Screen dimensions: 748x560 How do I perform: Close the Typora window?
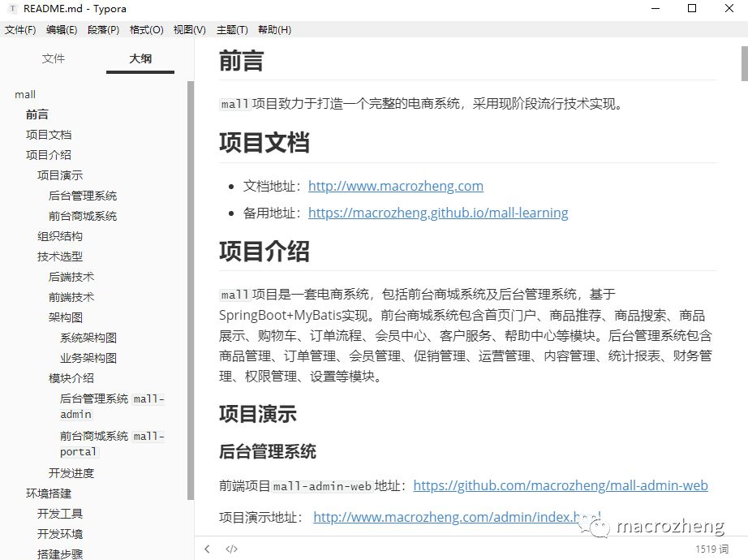click(729, 9)
